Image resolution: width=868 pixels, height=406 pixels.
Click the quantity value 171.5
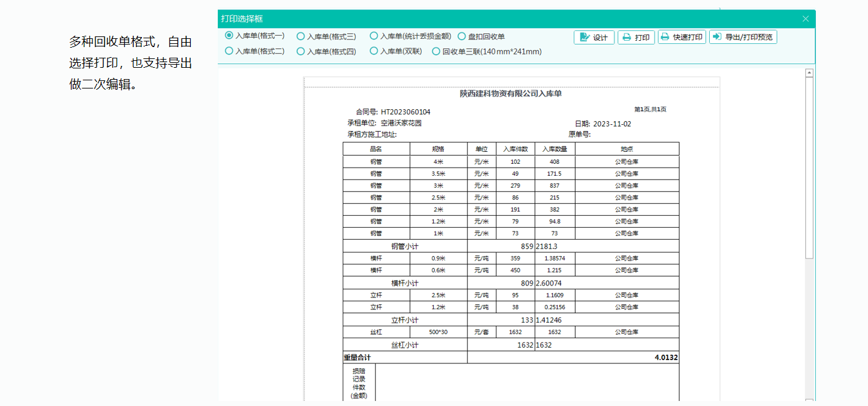555,174
